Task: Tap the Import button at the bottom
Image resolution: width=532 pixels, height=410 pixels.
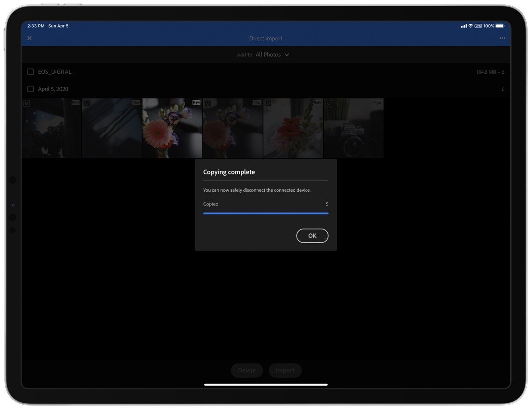Action: (x=285, y=371)
